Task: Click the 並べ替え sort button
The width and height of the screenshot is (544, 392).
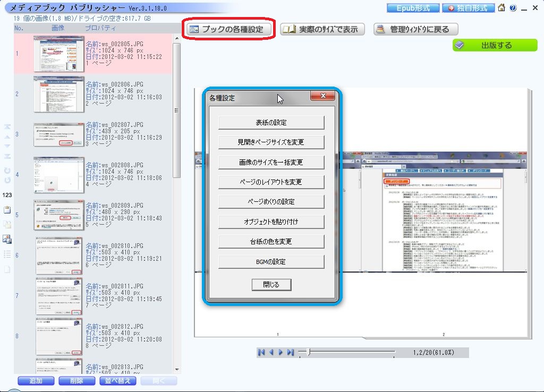Action: 117,381
